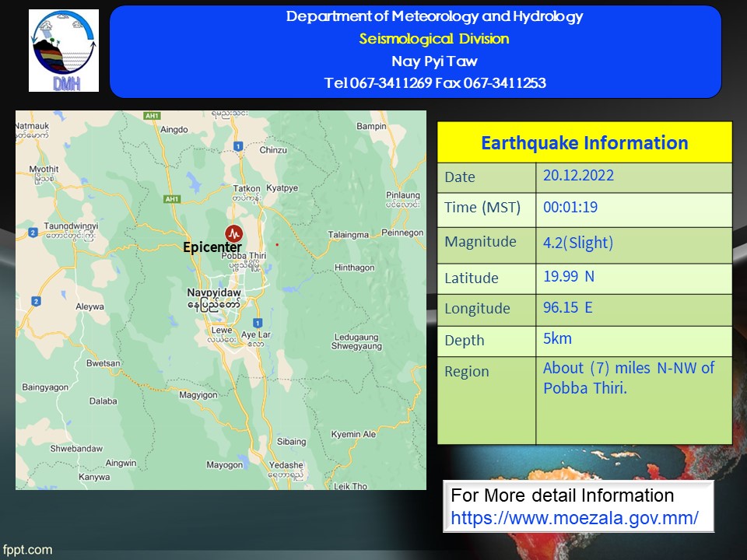Click the small red dot on the map
The image size is (747, 560).
(277, 245)
